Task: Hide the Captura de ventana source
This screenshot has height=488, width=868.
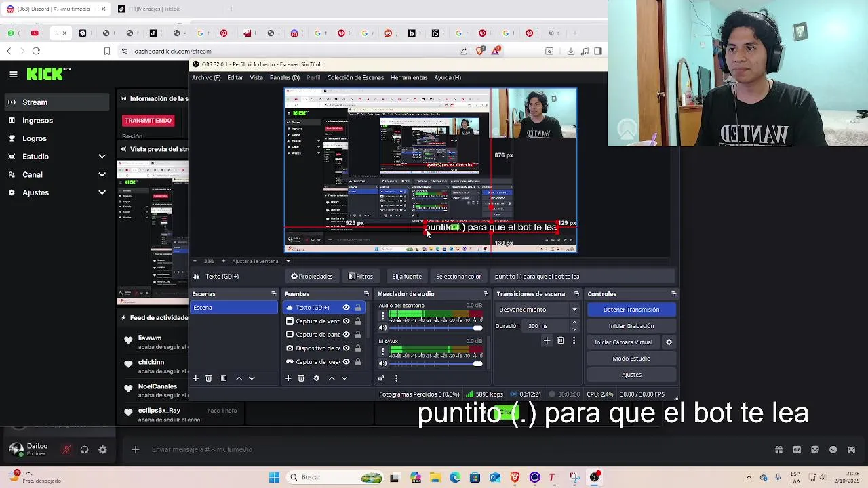Action: 346,321
